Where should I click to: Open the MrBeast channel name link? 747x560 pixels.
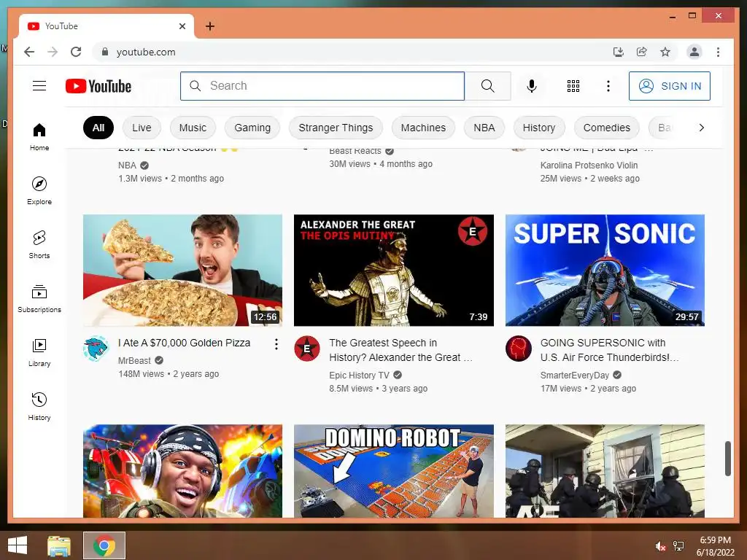[x=134, y=360]
